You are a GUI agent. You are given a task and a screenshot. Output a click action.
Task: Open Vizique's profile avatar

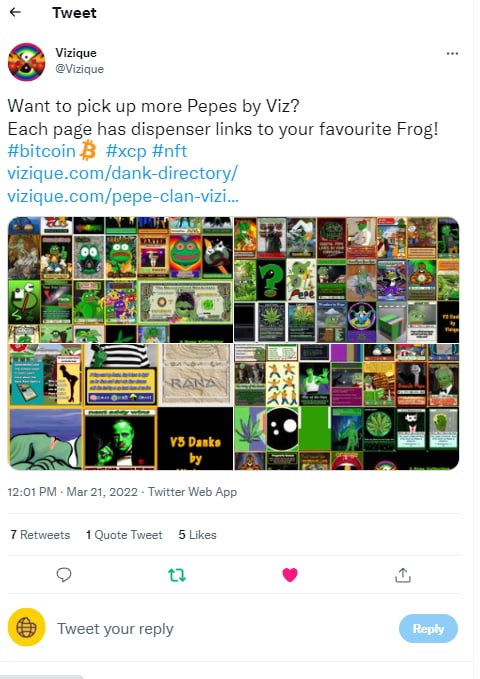point(26,61)
